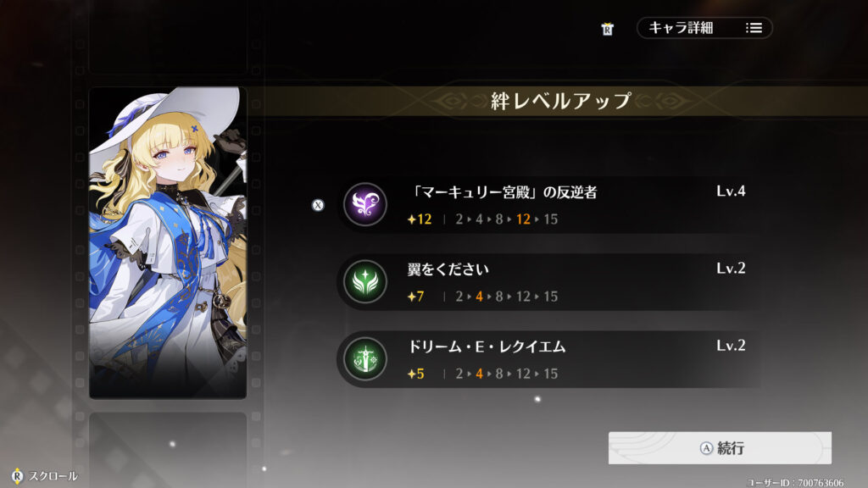Click Lv.4 label of first skill
The width and height of the screenshot is (868, 488).
coord(731,191)
